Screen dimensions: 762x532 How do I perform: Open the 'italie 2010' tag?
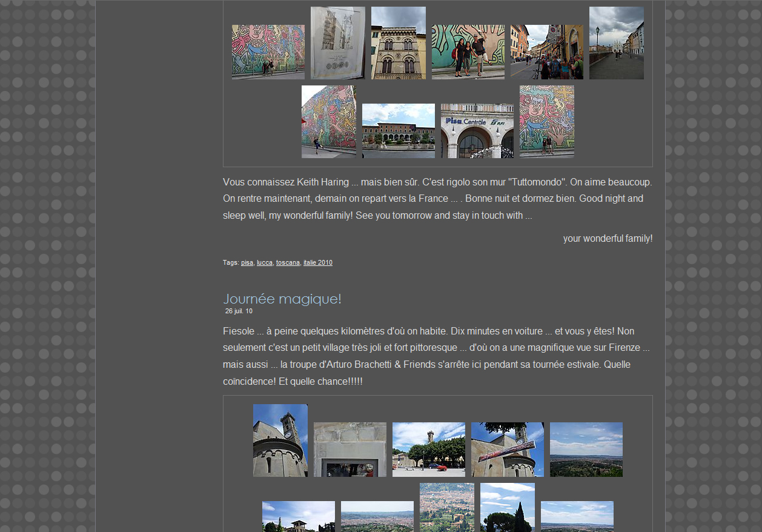coord(317,263)
